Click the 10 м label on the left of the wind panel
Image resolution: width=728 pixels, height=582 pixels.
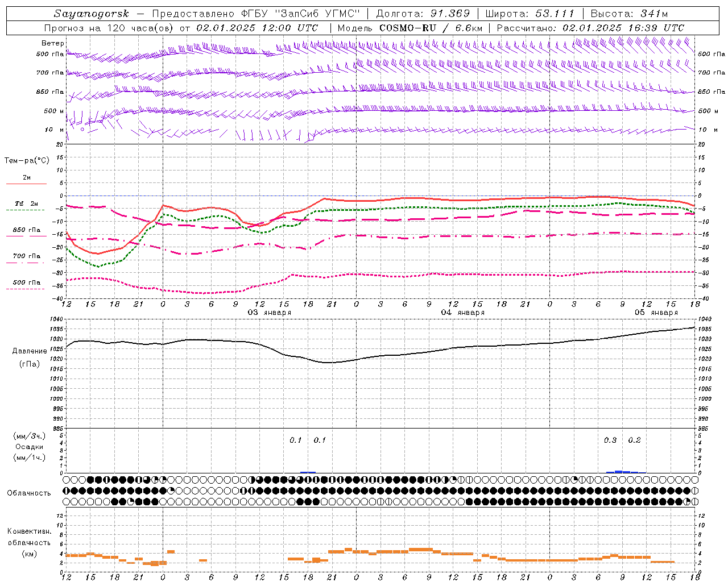tap(55, 130)
